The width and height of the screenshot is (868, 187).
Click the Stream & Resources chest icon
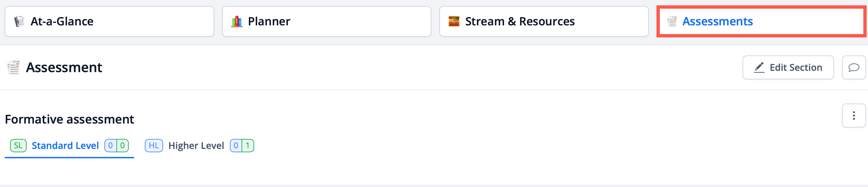click(454, 22)
